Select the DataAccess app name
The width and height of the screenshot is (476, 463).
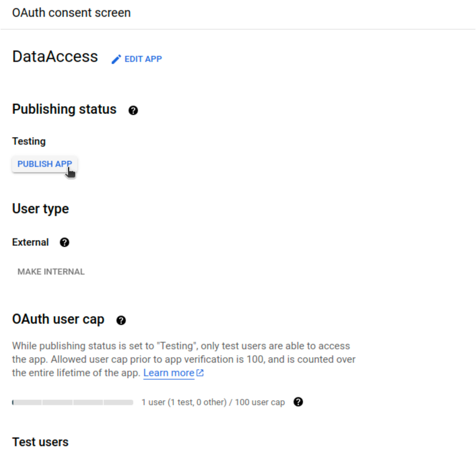tap(55, 57)
